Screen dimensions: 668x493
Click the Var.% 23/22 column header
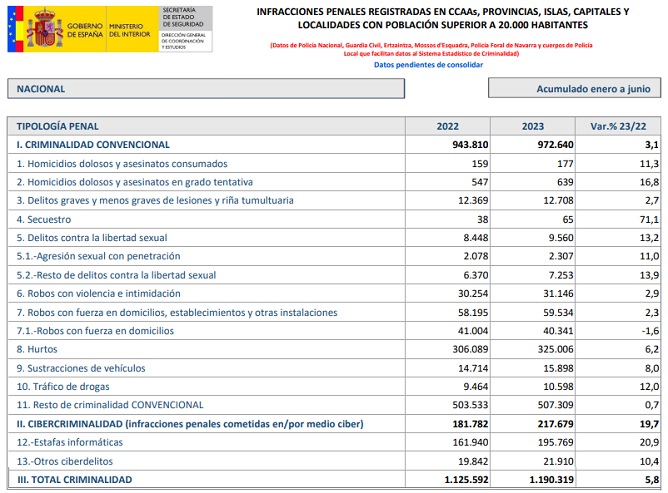[x=619, y=126]
